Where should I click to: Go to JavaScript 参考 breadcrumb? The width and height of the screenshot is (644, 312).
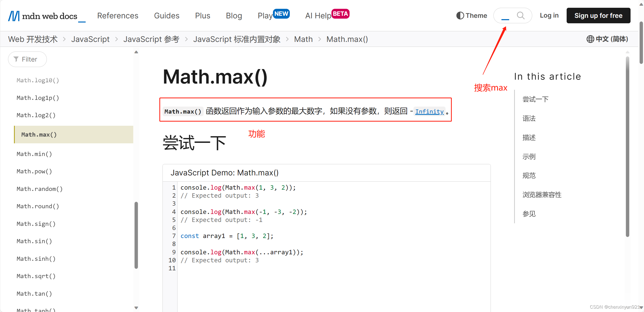[x=151, y=39]
